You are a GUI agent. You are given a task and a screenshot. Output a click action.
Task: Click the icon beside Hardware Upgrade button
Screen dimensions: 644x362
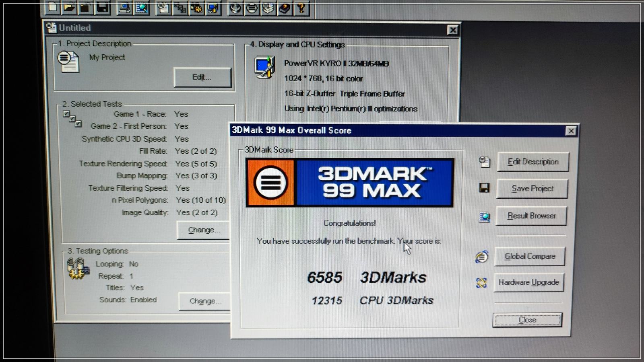[x=481, y=283]
